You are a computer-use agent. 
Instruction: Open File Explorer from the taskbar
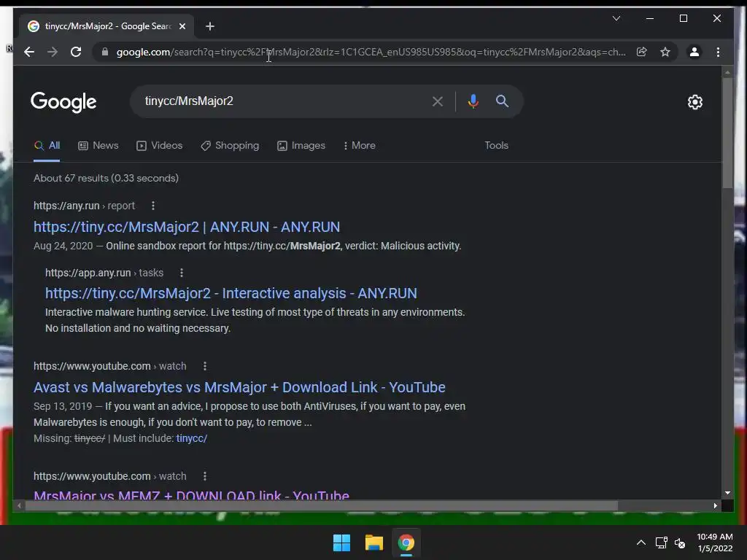pos(374,542)
